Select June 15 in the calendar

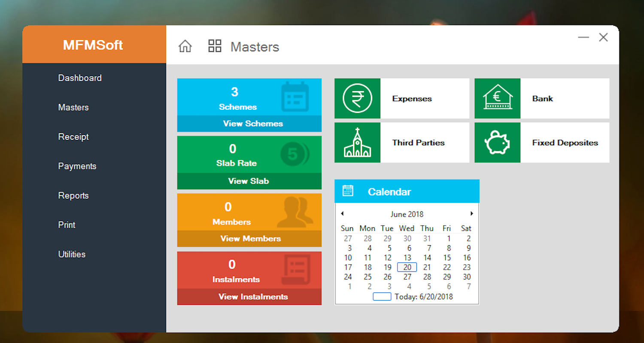tap(447, 258)
